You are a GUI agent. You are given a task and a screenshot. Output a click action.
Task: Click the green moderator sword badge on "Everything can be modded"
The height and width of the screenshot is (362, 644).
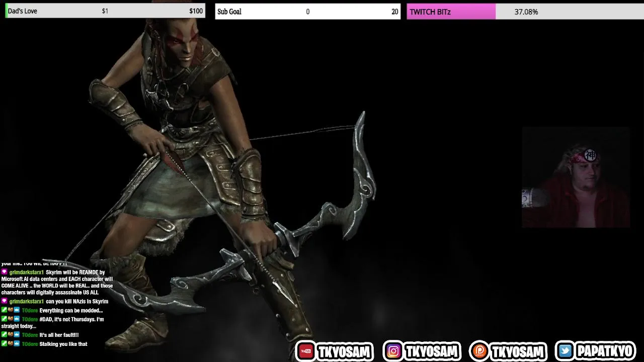coord(4,310)
